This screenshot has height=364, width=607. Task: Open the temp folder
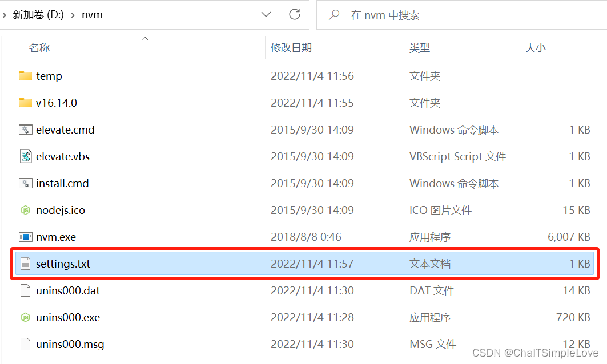point(49,76)
